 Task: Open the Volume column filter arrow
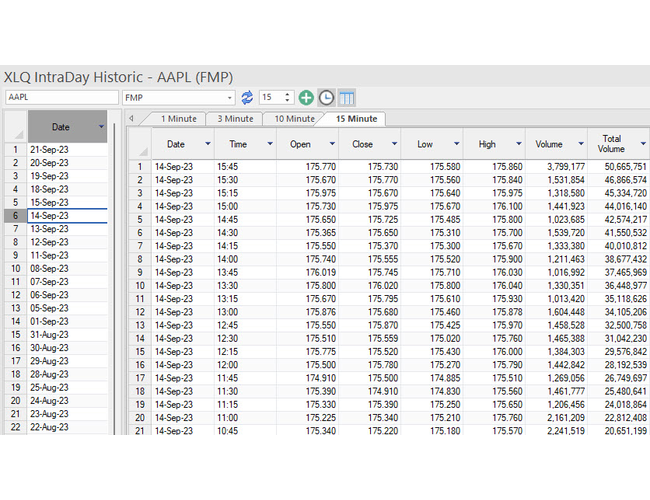pos(581,143)
